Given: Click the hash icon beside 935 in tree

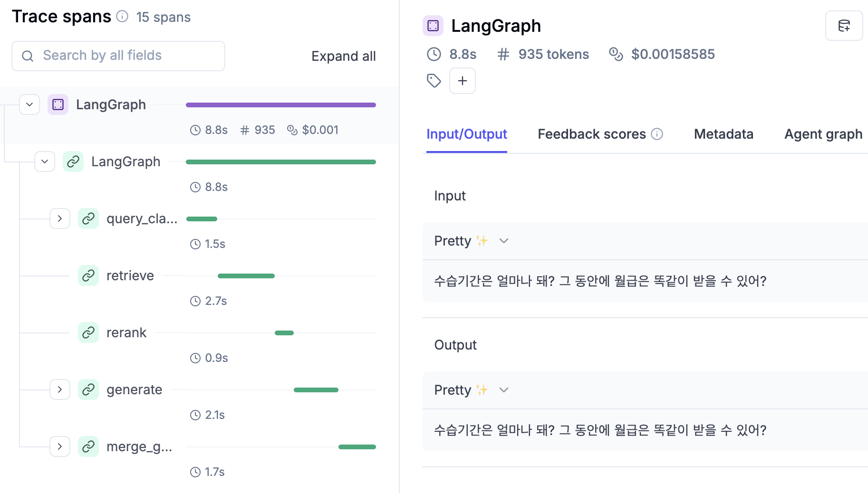Looking at the screenshot, I should coord(245,130).
